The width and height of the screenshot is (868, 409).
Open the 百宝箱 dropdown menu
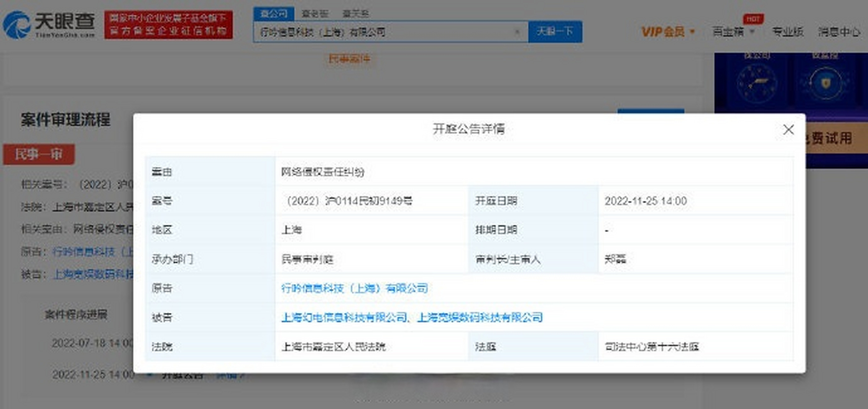pyautogui.click(x=734, y=32)
